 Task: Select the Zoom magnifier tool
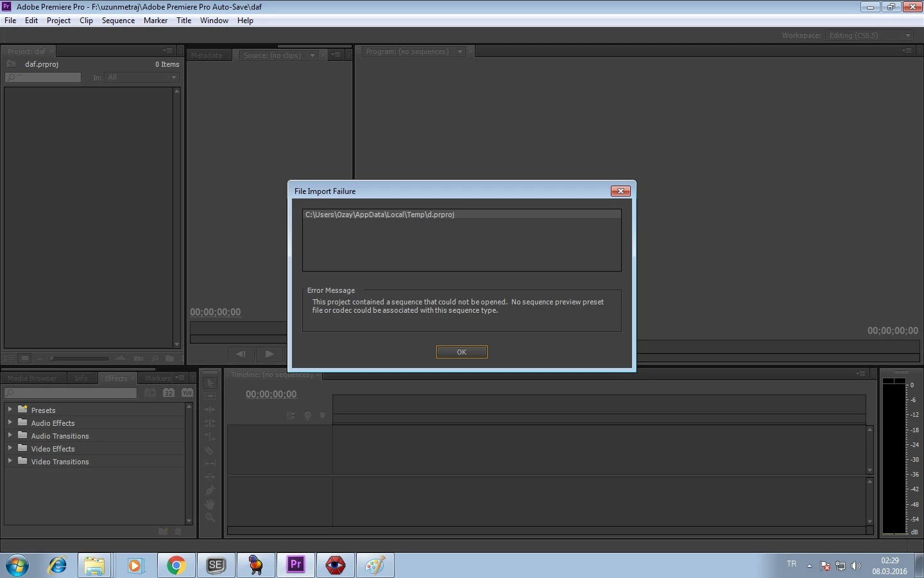click(x=210, y=518)
